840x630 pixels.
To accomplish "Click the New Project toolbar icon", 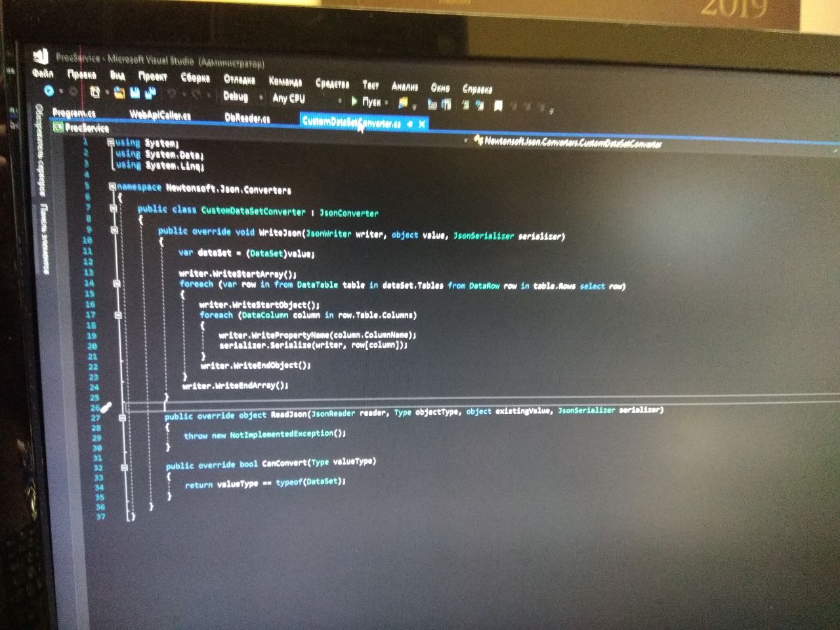I will [x=95, y=93].
